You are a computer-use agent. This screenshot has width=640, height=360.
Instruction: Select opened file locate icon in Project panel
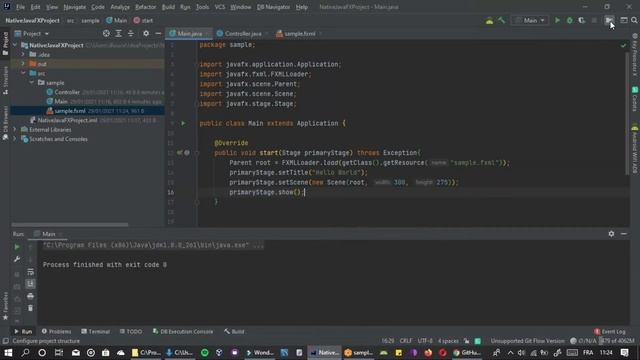point(106,33)
